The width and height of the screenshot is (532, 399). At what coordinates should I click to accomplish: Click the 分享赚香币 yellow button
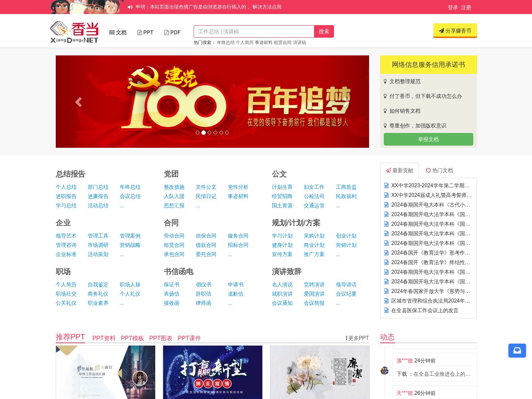[x=455, y=31]
